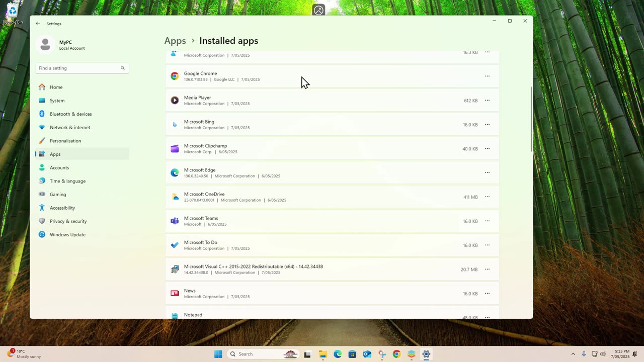Viewport: 644px width, 362px height.
Task: Open more options for Microsoft Clipchamp
Action: click(487, 149)
